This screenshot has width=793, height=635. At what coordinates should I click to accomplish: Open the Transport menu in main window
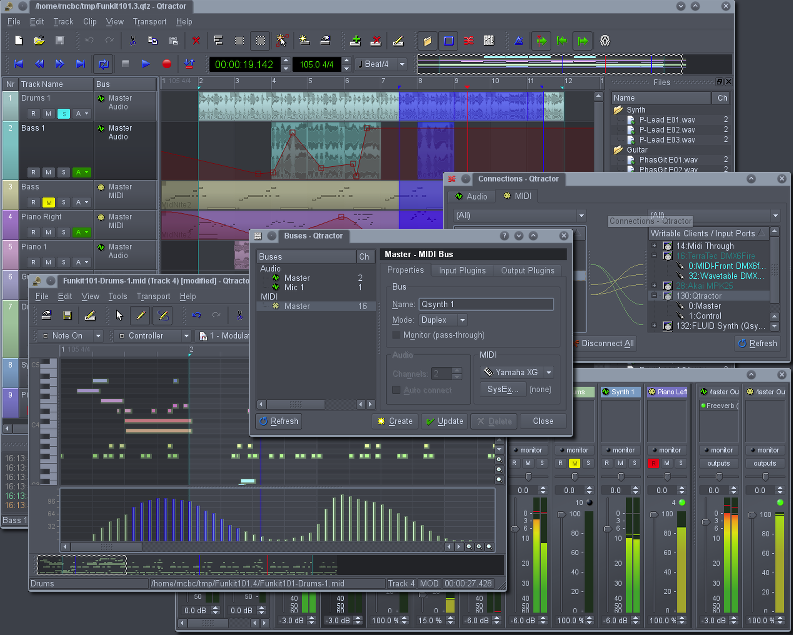[x=149, y=22]
